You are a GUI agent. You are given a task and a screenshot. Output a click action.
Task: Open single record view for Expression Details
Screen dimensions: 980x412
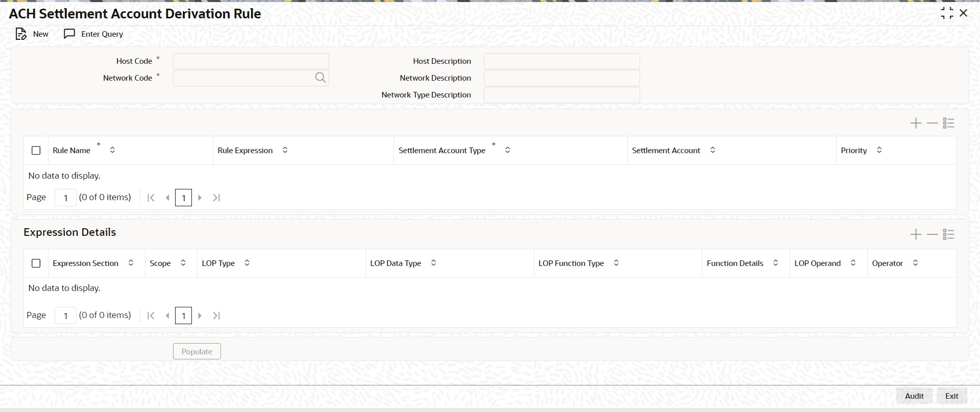tap(949, 234)
